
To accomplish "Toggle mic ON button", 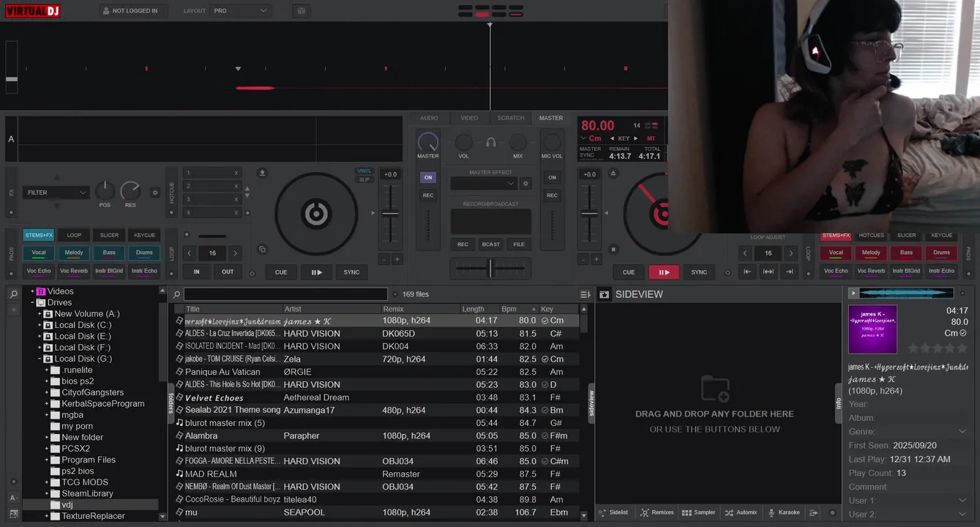I will (552, 177).
